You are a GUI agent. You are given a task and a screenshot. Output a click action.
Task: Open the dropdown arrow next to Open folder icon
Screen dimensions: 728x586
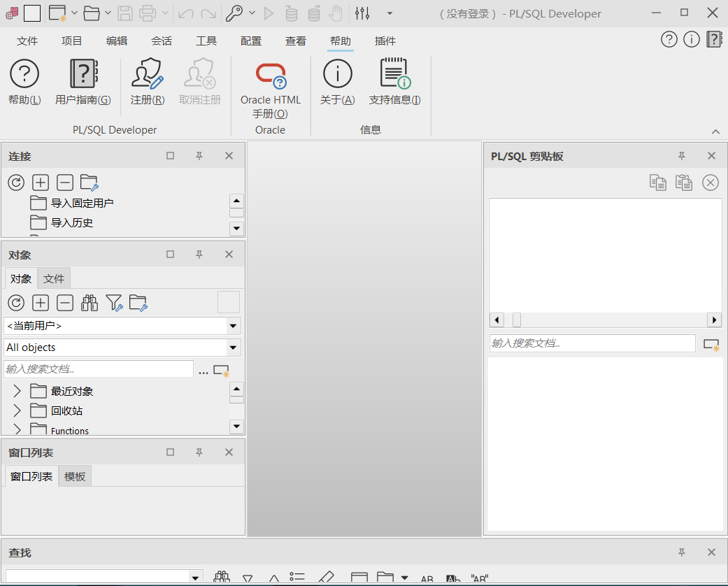pyautogui.click(x=108, y=13)
